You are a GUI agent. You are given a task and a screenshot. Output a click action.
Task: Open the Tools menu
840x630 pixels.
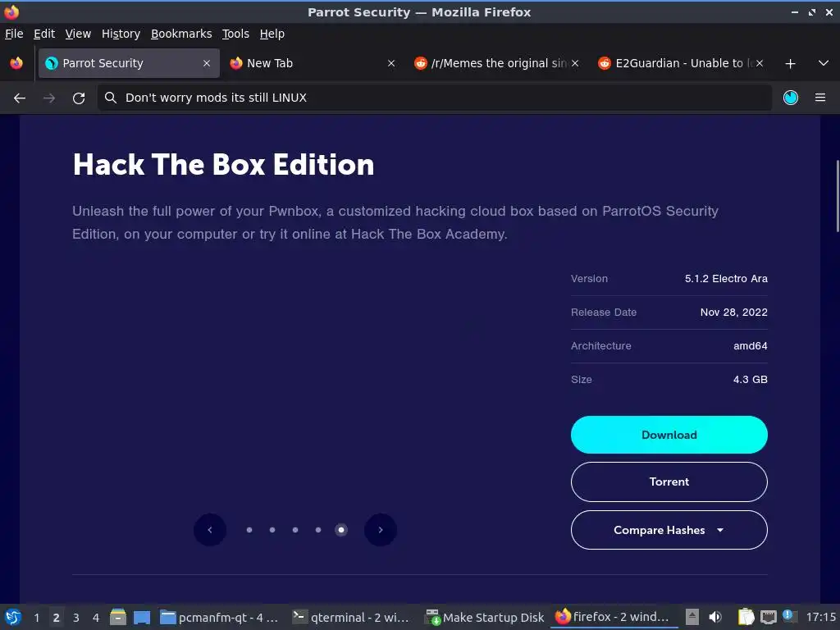(235, 34)
